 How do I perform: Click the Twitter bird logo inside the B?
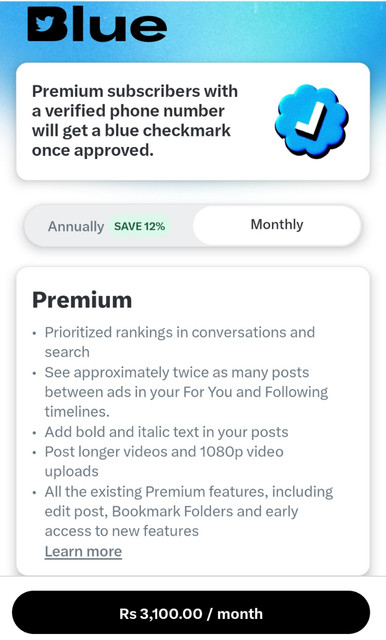coord(44,25)
